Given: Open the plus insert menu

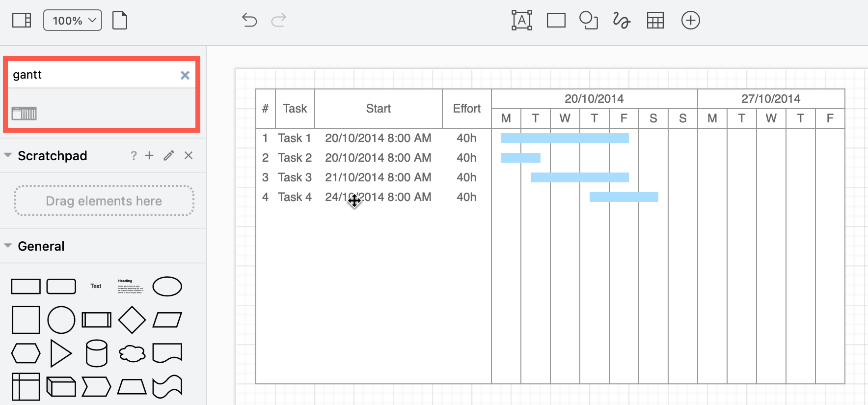Looking at the screenshot, I should point(690,21).
